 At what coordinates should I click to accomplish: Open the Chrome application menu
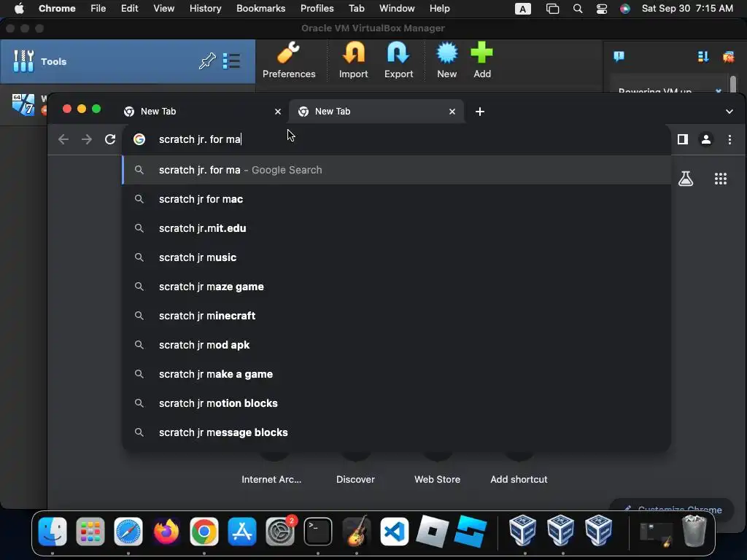tap(57, 9)
